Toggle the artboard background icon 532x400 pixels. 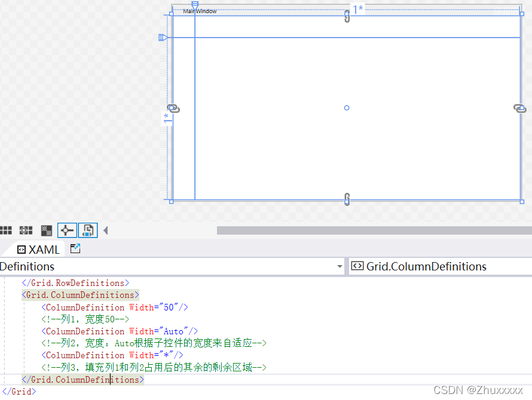[x=46, y=230]
